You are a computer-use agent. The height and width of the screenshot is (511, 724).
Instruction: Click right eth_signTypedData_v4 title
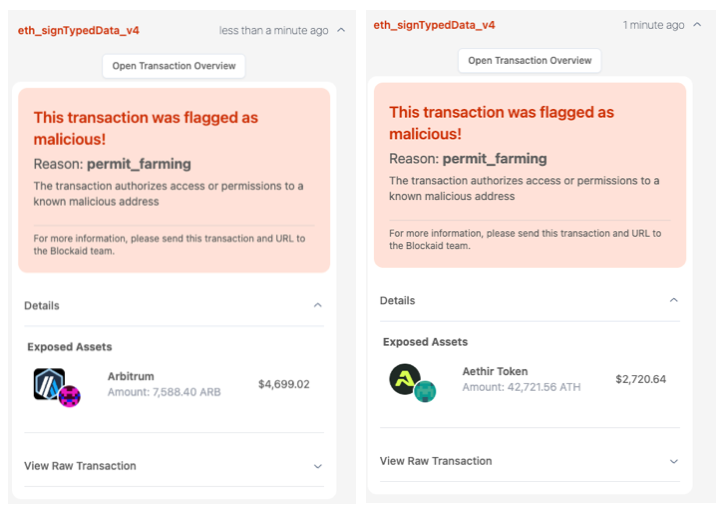(x=434, y=25)
